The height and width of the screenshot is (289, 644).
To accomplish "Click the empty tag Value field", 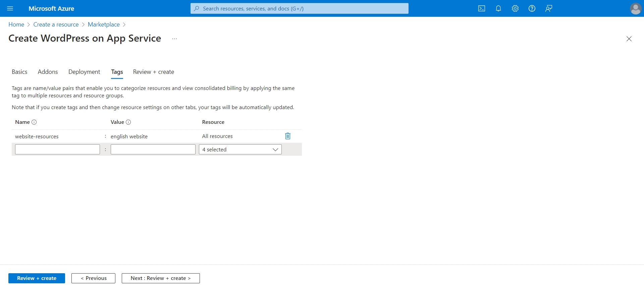I will (x=153, y=149).
